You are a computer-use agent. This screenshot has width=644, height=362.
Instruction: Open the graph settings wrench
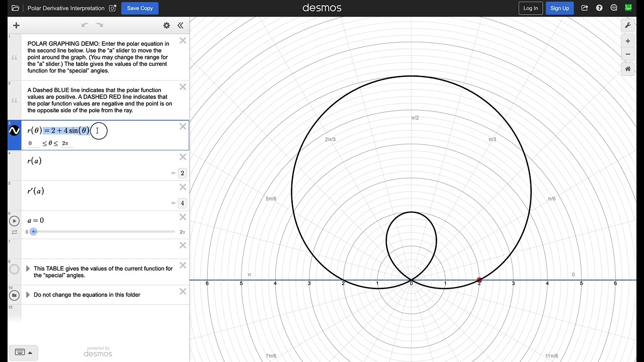[x=628, y=25]
